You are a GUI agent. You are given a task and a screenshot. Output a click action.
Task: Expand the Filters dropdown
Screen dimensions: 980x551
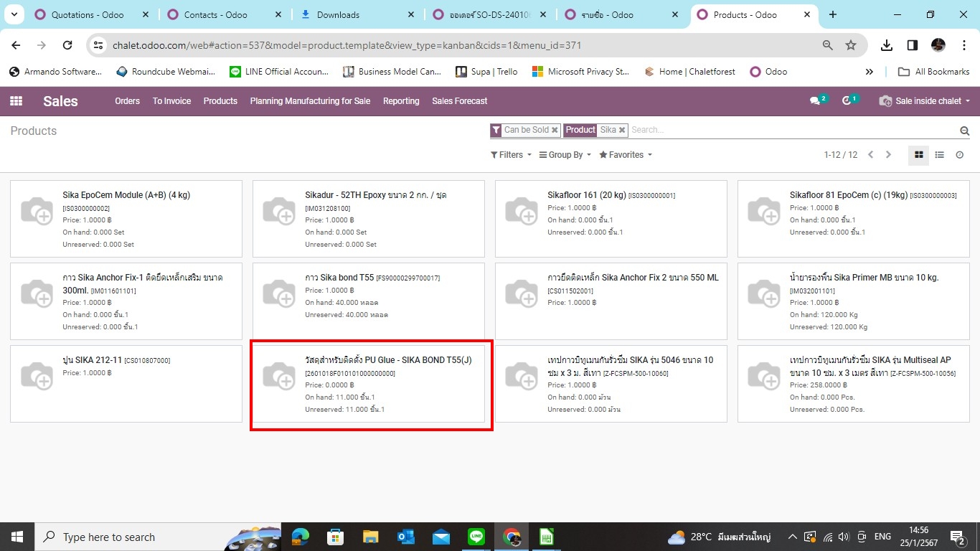tap(511, 155)
